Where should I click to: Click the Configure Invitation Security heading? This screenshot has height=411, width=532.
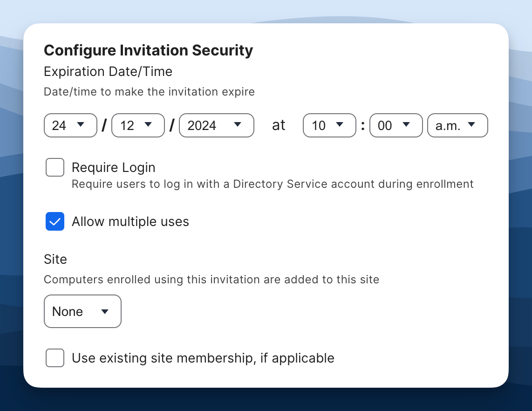coord(148,50)
